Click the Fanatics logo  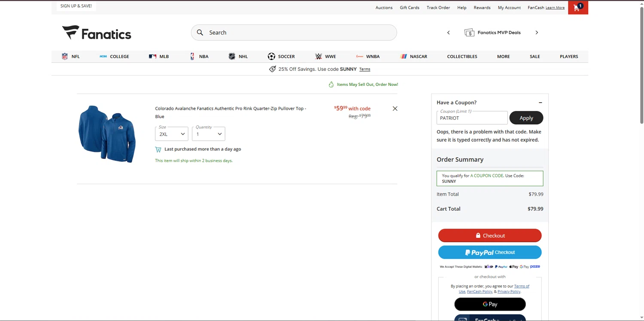coord(97,33)
